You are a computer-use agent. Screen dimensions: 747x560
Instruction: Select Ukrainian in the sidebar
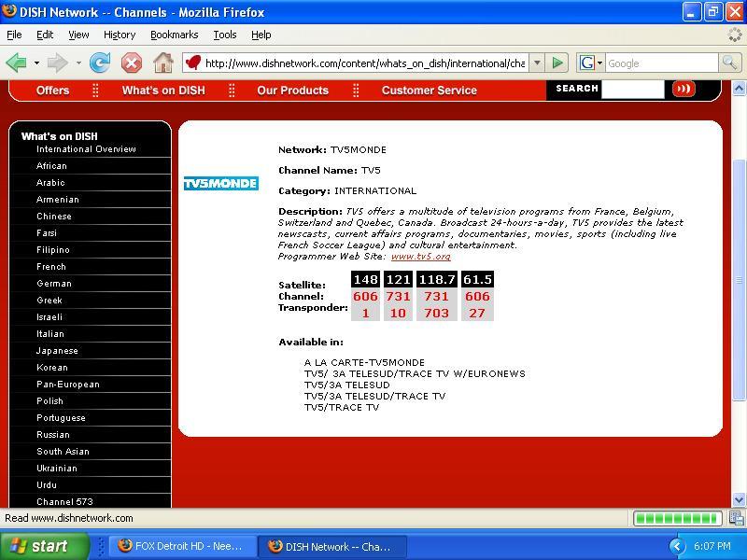tap(57, 469)
